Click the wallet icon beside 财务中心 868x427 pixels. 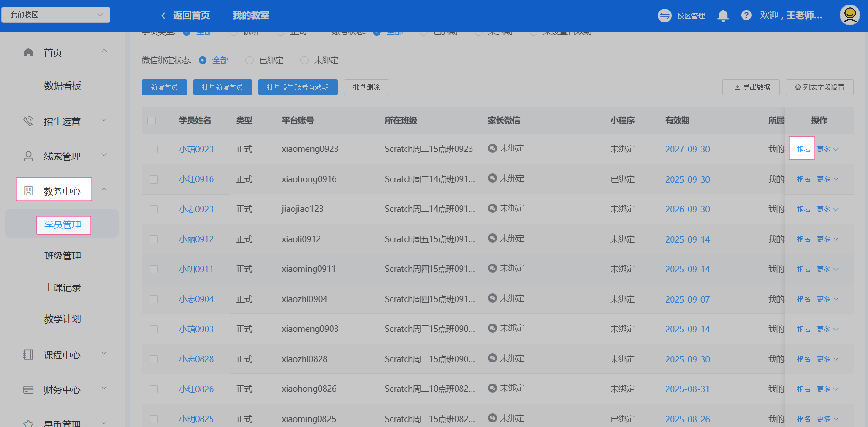click(x=28, y=390)
